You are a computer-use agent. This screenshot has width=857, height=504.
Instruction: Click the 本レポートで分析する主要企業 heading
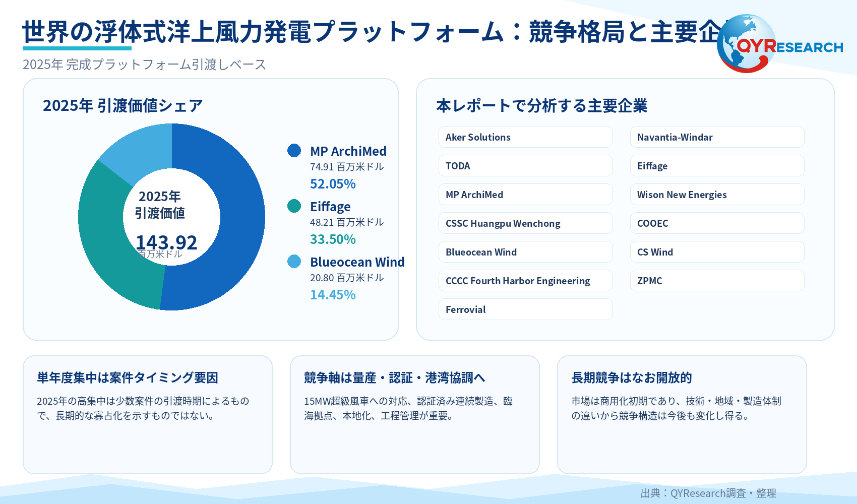tap(541, 105)
